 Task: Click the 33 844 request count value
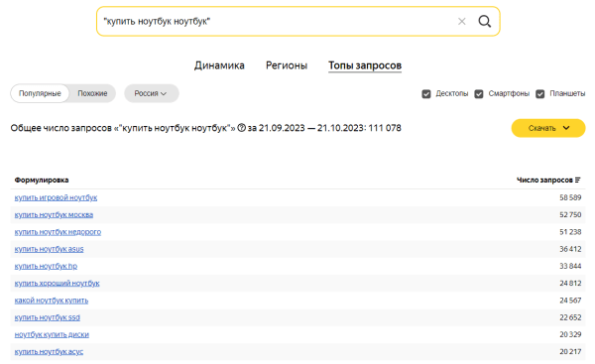(x=570, y=266)
